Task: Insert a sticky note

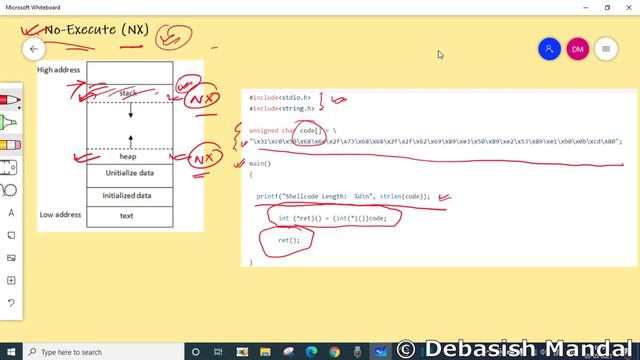Action: point(11,235)
